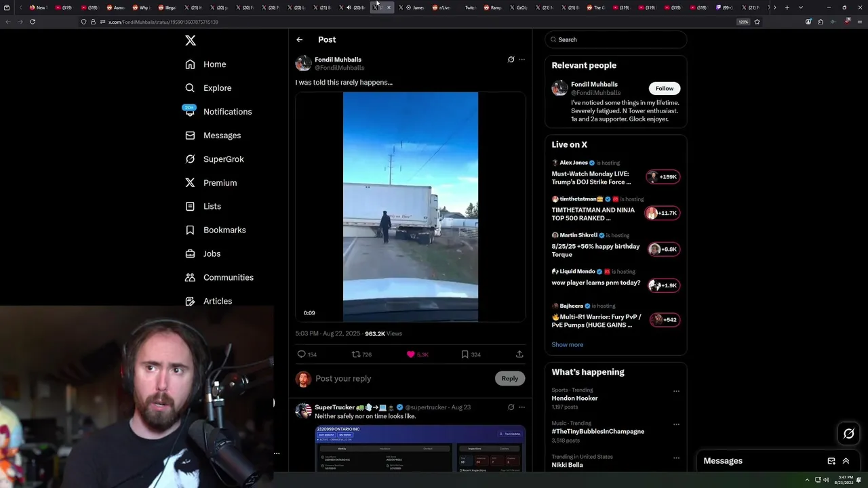Click the new message icon in Messages drawer
Image resolution: width=868 pixels, height=488 pixels.
click(831, 461)
